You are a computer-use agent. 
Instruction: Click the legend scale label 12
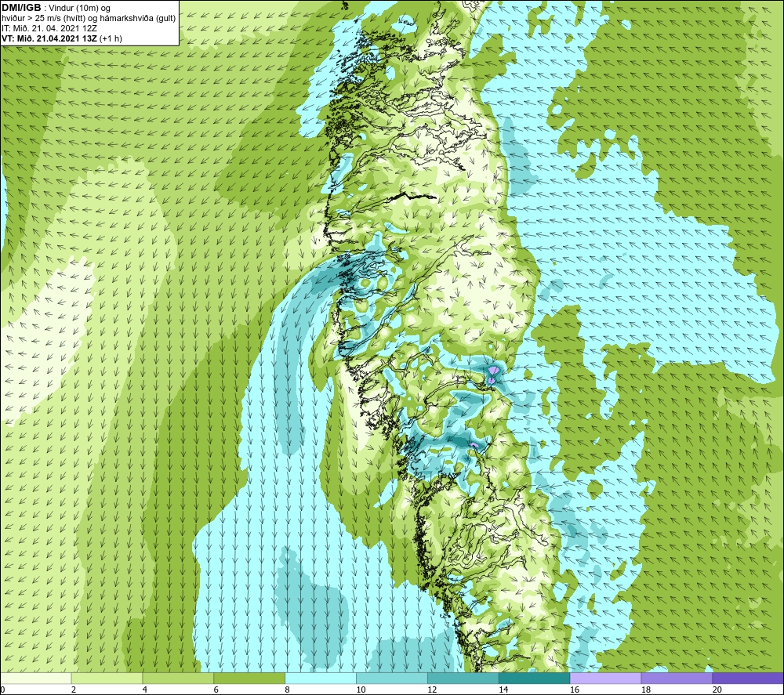432,690
